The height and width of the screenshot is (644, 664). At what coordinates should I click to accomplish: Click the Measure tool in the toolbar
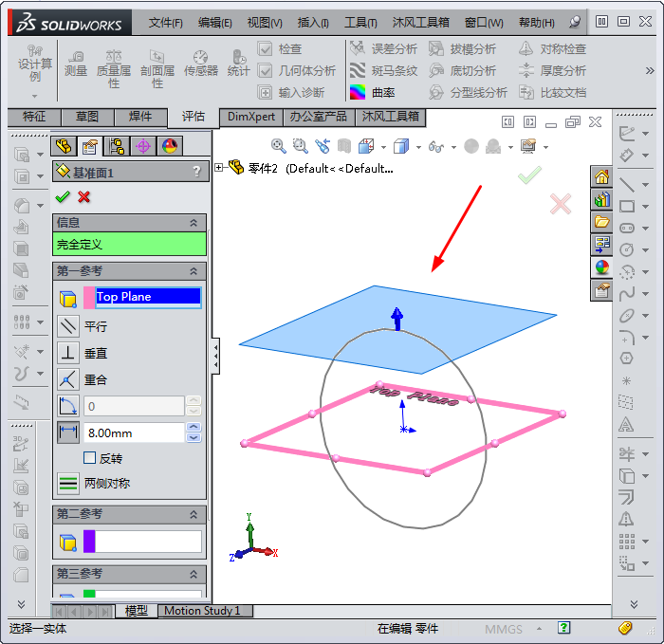(76, 63)
